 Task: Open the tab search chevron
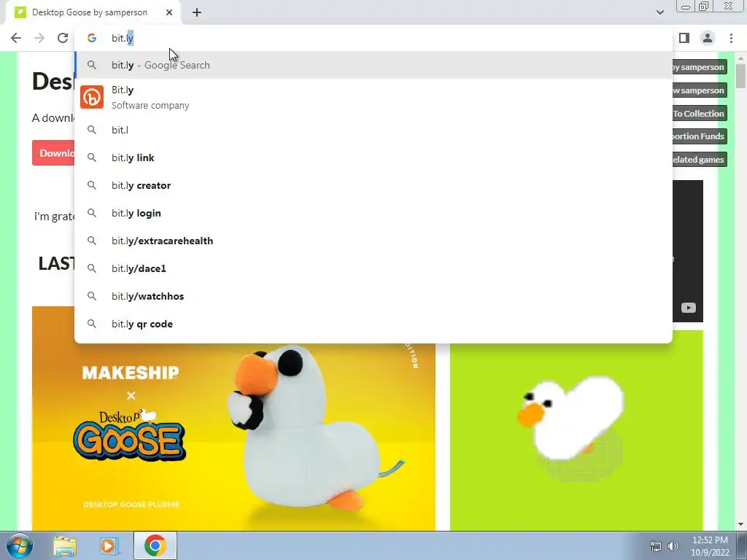[659, 12]
